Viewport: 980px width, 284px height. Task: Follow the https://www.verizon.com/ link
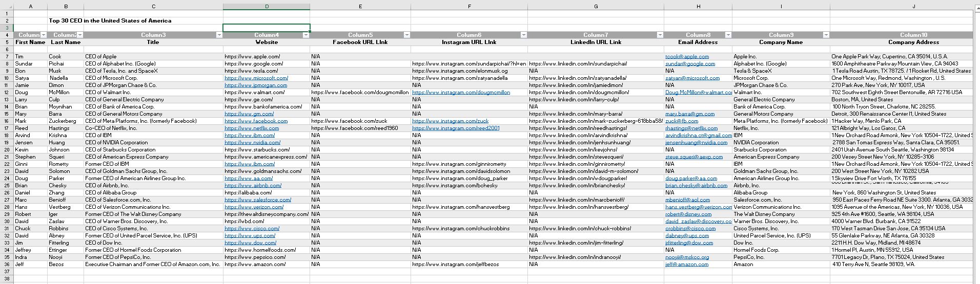coord(254,207)
